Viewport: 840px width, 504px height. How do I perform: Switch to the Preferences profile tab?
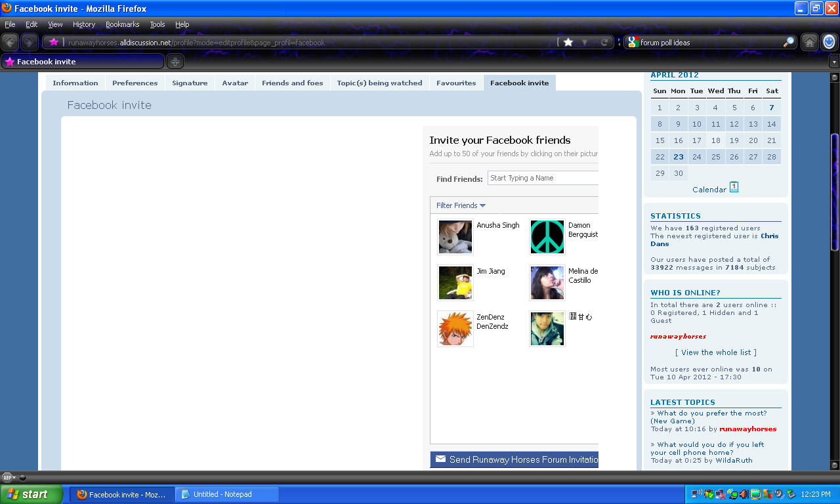(135, 83)
